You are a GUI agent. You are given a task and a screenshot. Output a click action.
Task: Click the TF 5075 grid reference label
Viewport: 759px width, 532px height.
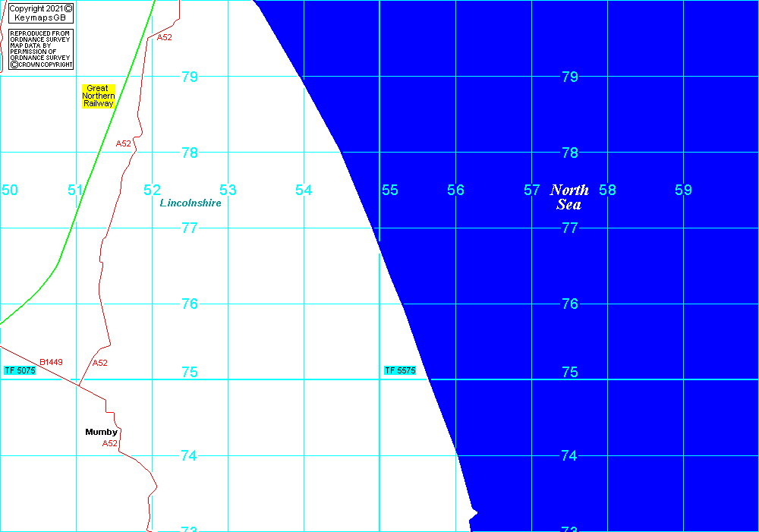click(20, 370)
